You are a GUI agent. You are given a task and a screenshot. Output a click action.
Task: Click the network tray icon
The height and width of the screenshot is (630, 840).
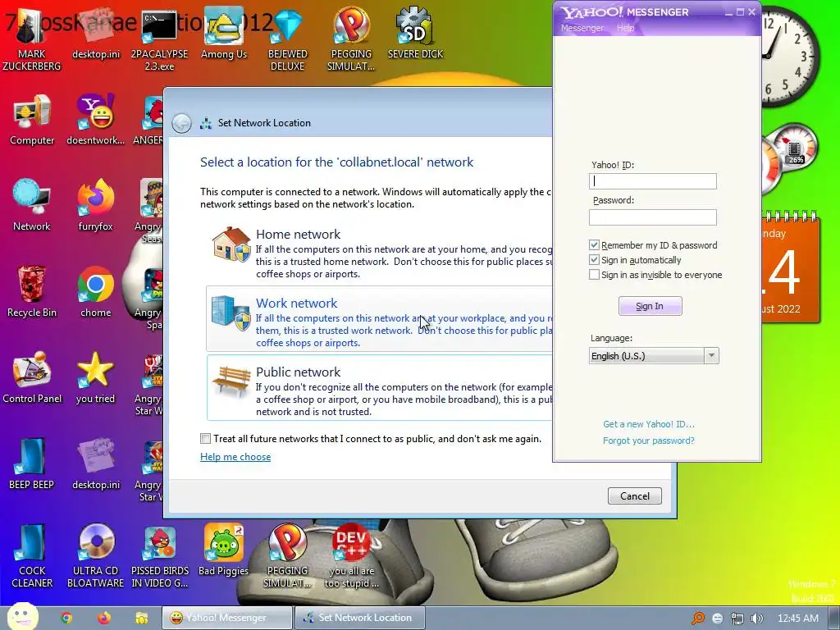[737, 619]
